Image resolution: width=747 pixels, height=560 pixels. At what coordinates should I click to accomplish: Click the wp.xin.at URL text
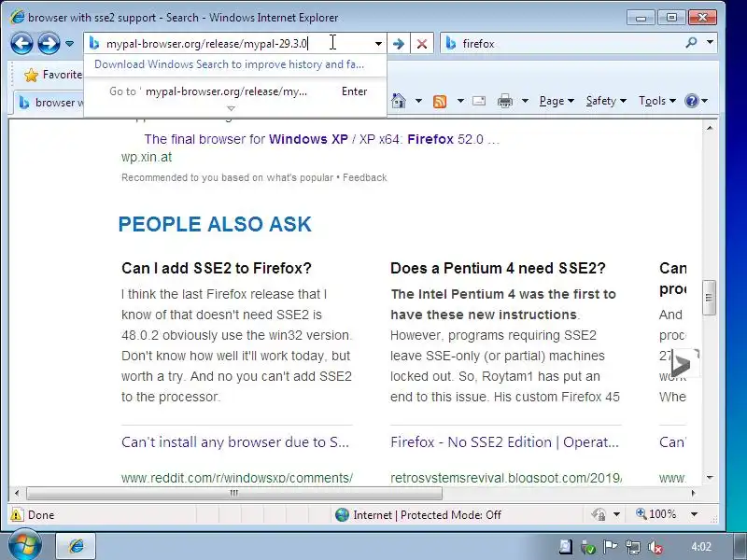[147, 157]
